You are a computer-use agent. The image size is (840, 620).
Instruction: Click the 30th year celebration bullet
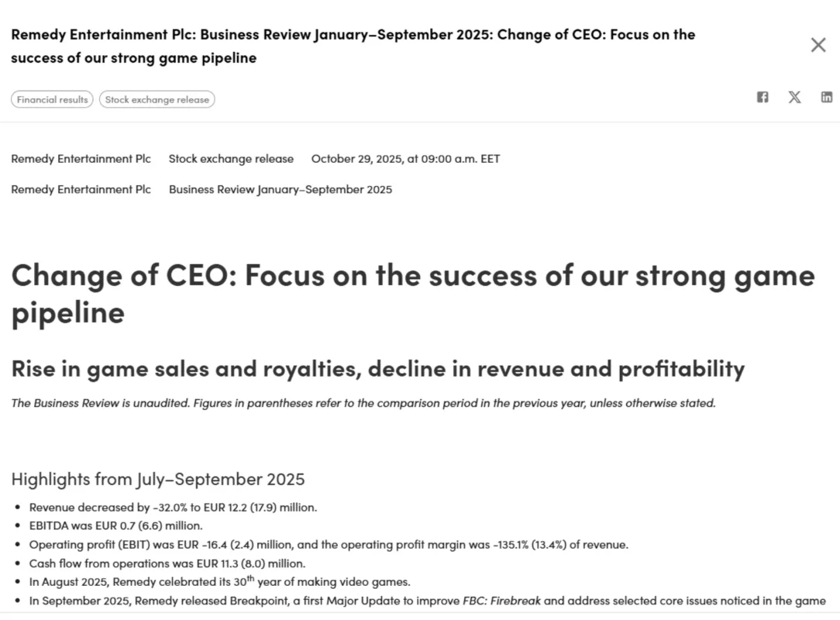(x=219, y=582)
